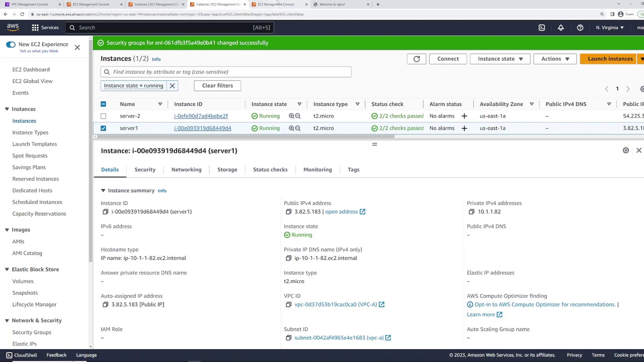Open the CloudShell icon in the top navigation bar
The width and height of the screenshot is (644, 362).
(x=542, y=27)
